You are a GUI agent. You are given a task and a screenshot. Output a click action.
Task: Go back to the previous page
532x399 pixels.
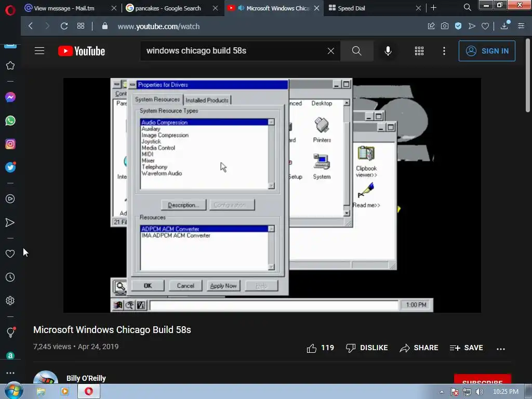point(31,26)
